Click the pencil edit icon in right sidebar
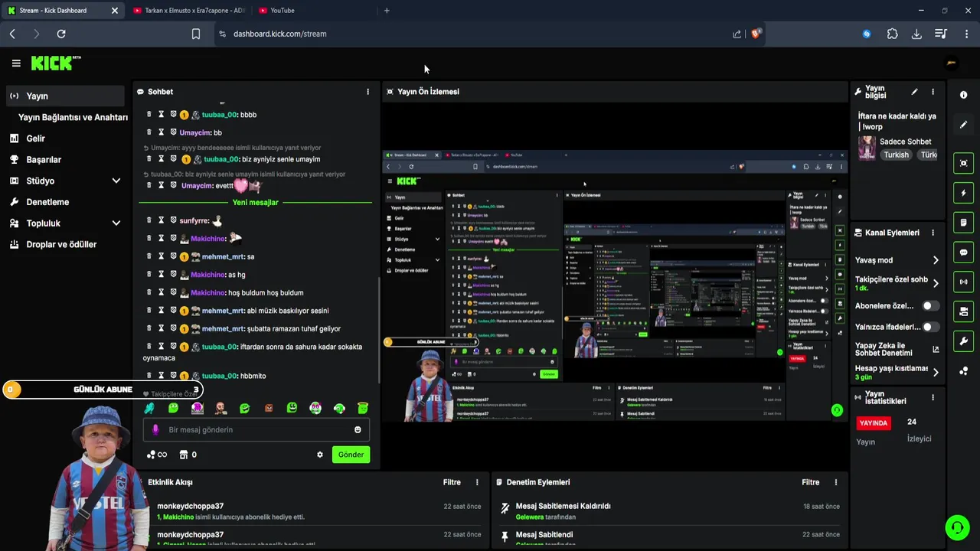 pyautogui.click(x=963, y=125)
